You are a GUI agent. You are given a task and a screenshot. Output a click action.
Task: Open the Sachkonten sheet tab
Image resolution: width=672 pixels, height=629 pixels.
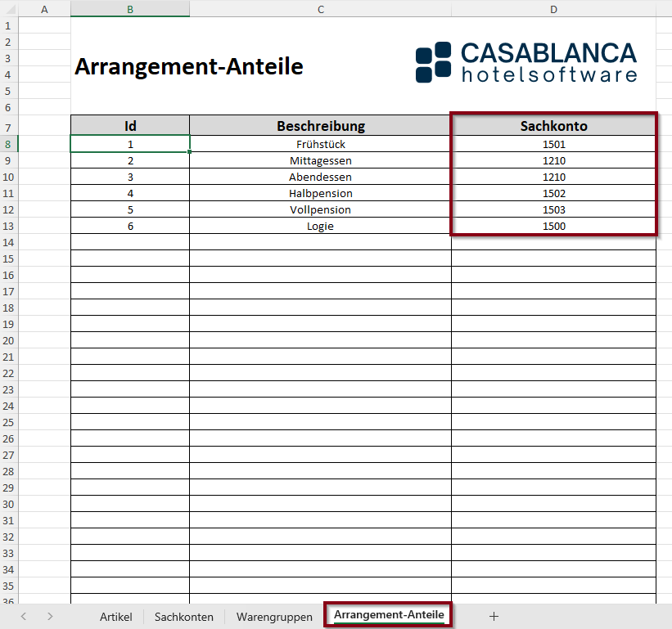tap(184, 617)
